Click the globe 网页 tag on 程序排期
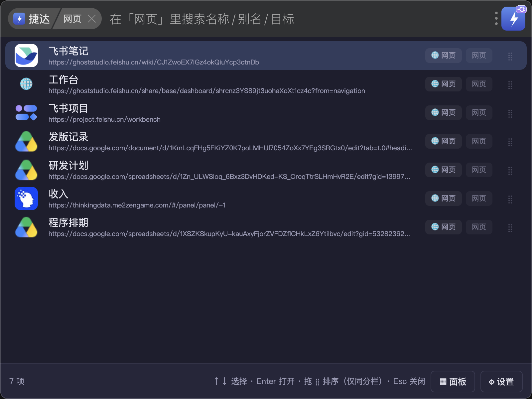532x399 pixels. pyautogui.click(x=443, y=227)
